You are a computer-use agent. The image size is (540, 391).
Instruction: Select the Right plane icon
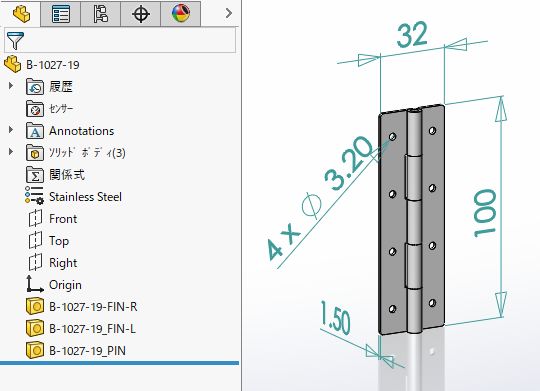click(x=35, y=263)
